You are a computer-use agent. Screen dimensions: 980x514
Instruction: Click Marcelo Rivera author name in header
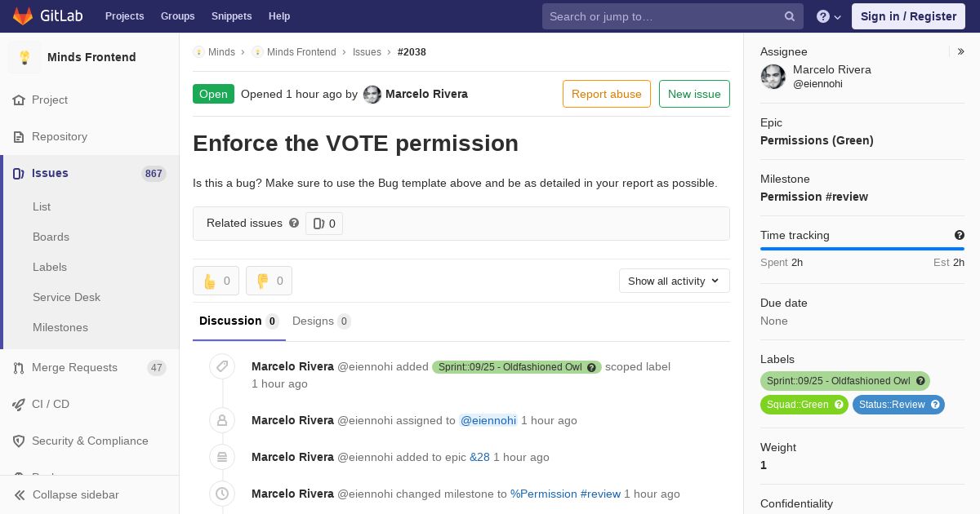coord(426,94)
